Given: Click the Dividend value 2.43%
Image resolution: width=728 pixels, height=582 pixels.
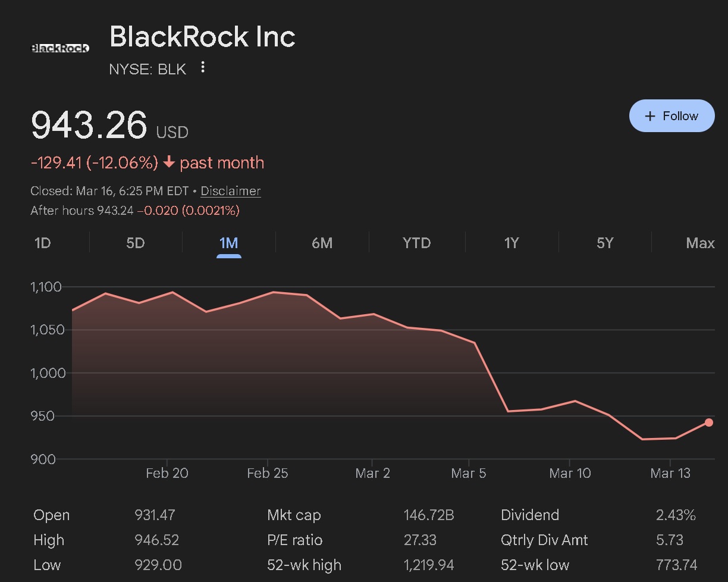Looking at the screenshot, I should point(676,515).
